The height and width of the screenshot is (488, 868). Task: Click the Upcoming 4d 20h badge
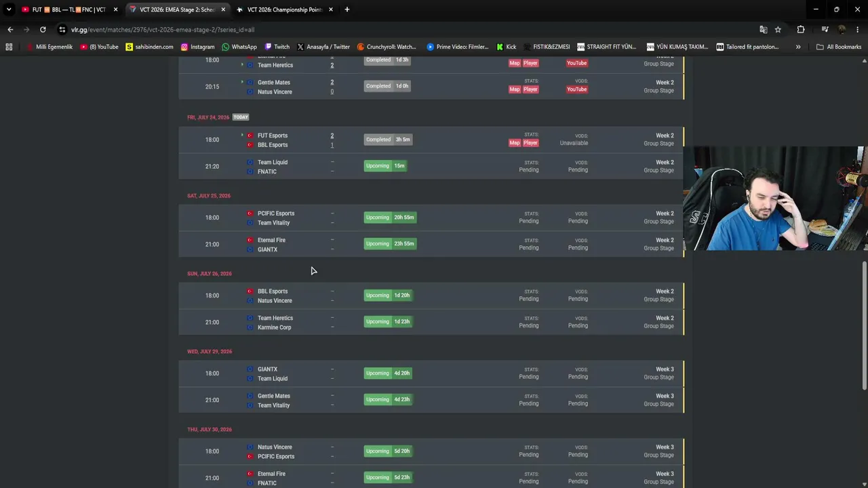(x=388, y=373)
